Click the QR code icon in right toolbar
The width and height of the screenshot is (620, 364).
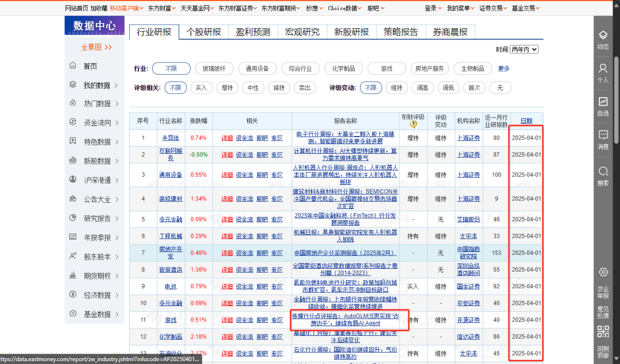[603, 331]
